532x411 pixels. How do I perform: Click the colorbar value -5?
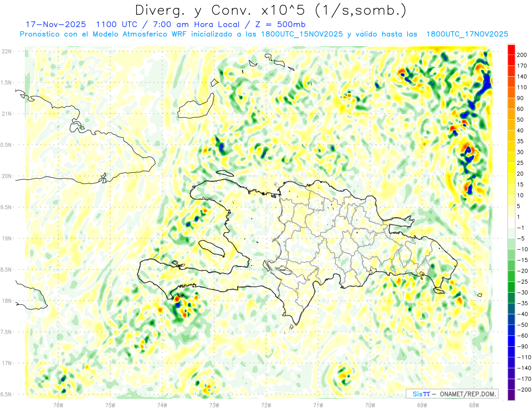point(522,239)
